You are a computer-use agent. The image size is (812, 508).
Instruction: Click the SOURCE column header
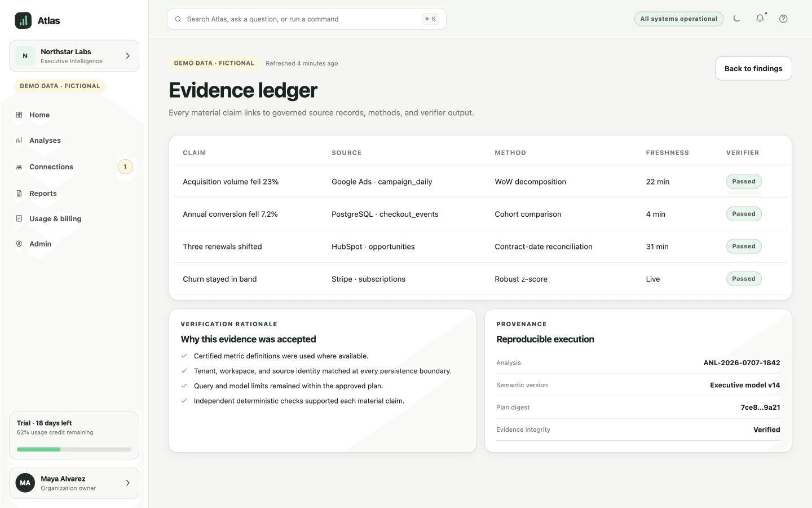tap(347, 153)
